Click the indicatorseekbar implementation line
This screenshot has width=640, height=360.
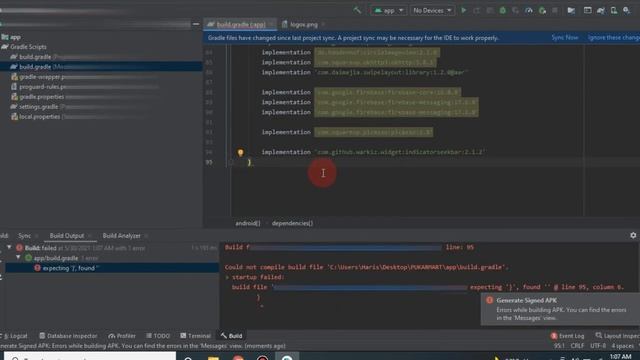tap(373, 152)
